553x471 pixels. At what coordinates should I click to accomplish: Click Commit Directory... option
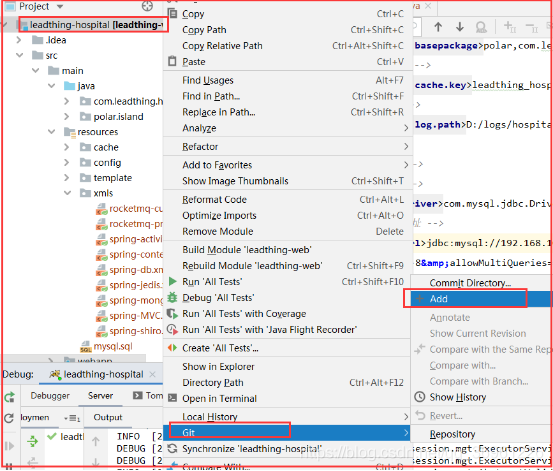coord(470,283)
